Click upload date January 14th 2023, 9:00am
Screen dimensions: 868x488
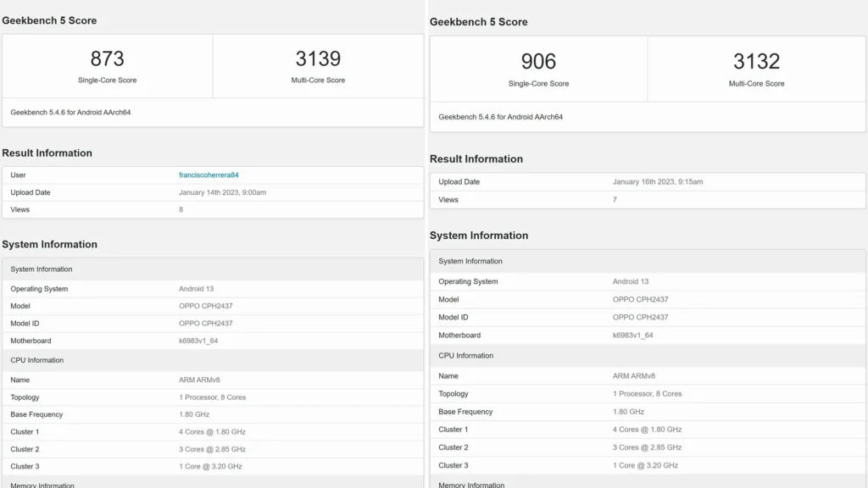click(x=223, y=192)
